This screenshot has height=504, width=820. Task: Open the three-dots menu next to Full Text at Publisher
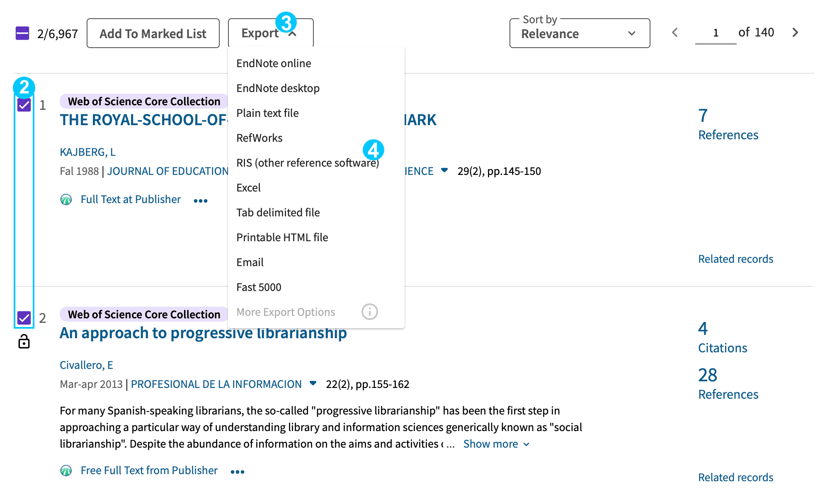coord(201,201)
